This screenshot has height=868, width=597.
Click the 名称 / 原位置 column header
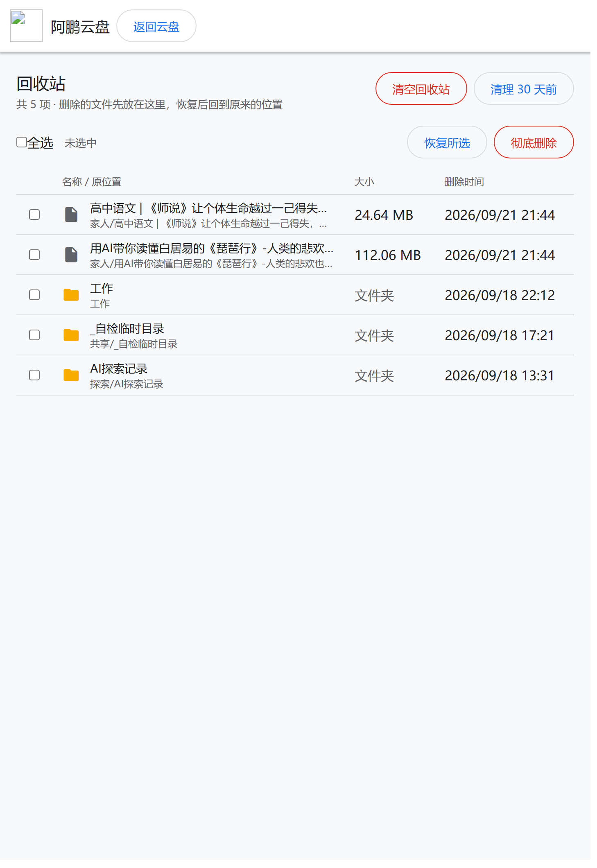point(92,182)
